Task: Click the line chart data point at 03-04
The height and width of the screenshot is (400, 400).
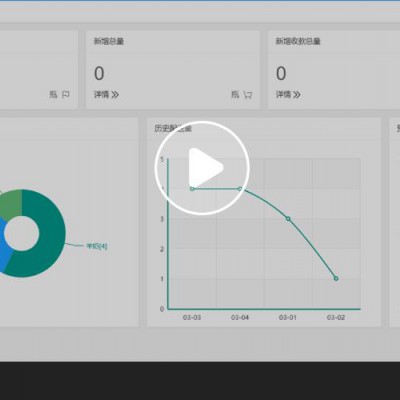Action: pos(240,189)
